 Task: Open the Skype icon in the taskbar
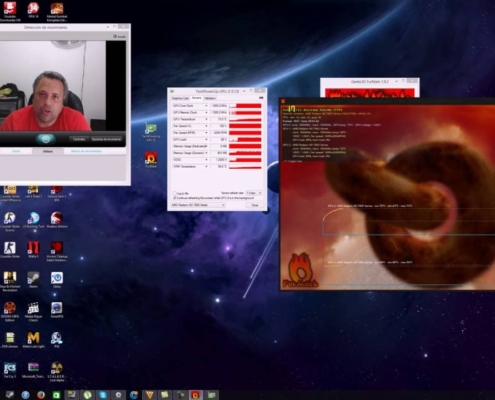103,395
